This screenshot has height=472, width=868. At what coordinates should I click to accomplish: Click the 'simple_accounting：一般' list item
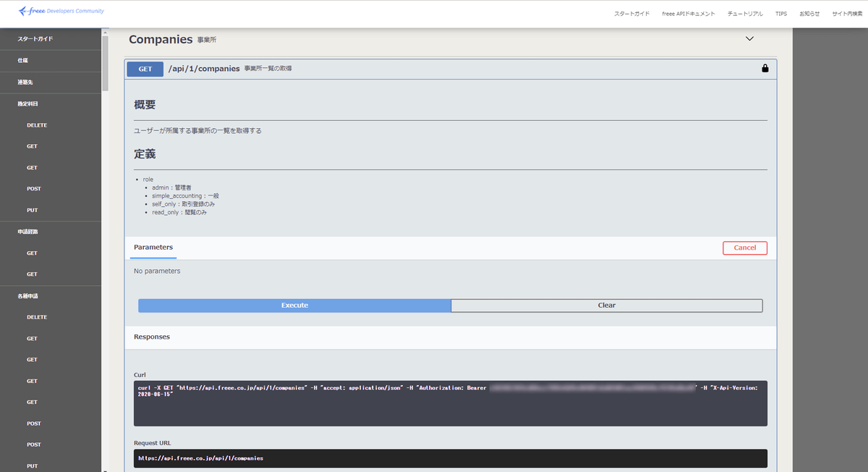tap(185, 195)
